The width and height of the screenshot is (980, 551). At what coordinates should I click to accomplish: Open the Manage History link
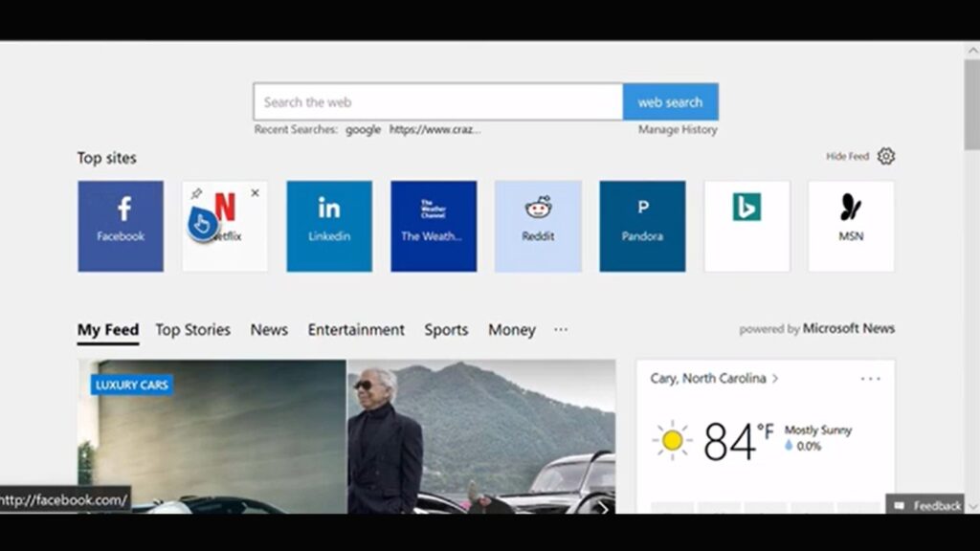coord(678,130)
